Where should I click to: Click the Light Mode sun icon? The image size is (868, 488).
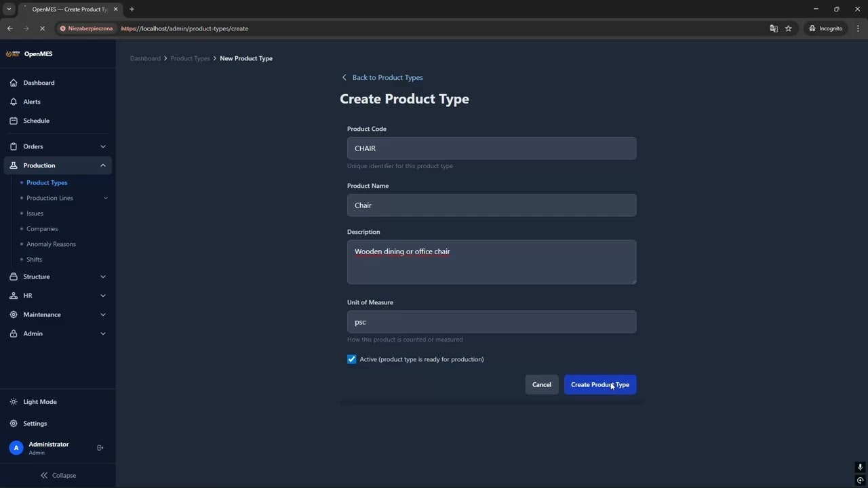[14, 402]
